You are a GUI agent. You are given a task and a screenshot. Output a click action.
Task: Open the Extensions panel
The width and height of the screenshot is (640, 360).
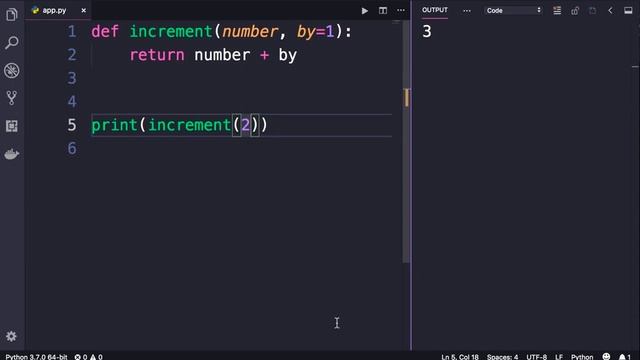pyautogui.click(x=11, y=126)
